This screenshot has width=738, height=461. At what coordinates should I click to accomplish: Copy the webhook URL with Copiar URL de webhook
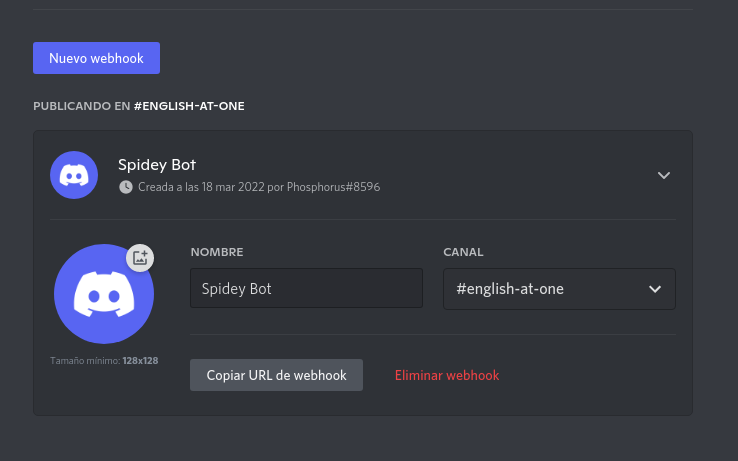point(276,375)
